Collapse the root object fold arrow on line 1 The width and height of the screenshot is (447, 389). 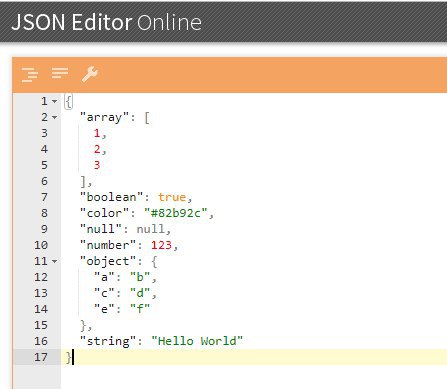(55, 101)
